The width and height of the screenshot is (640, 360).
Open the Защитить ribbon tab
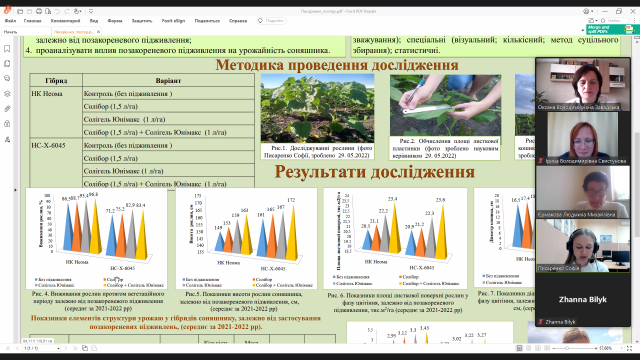142,21
